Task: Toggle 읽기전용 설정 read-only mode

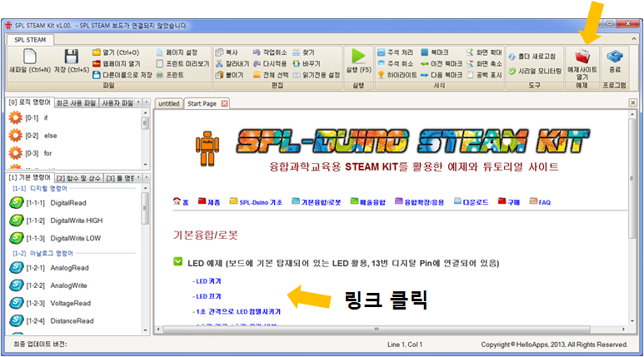Action: (x=317, y=75)
